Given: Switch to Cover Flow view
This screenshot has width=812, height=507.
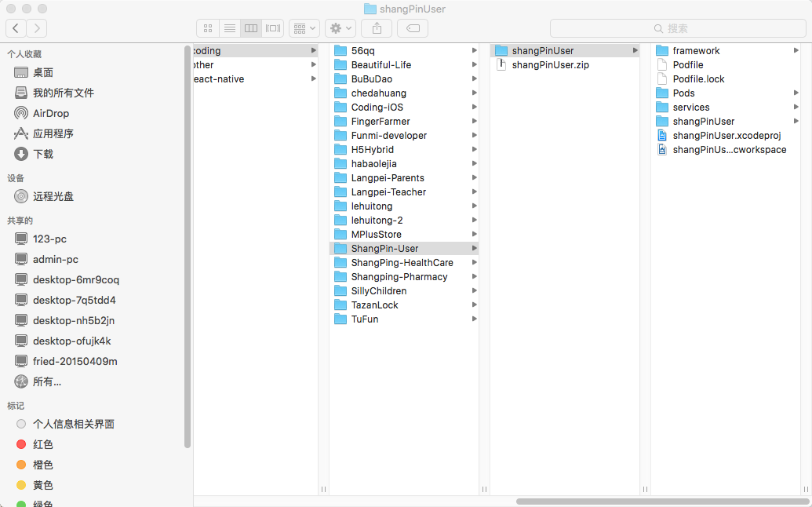Looking at the screenshot, I should point(273,28).
